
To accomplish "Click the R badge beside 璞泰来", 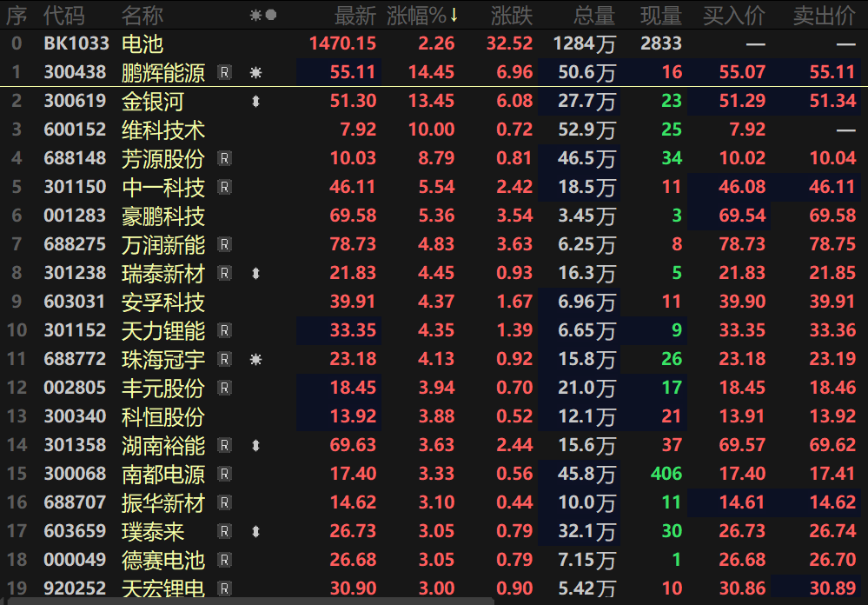I will pyautogui.click(x=224, y=531).
